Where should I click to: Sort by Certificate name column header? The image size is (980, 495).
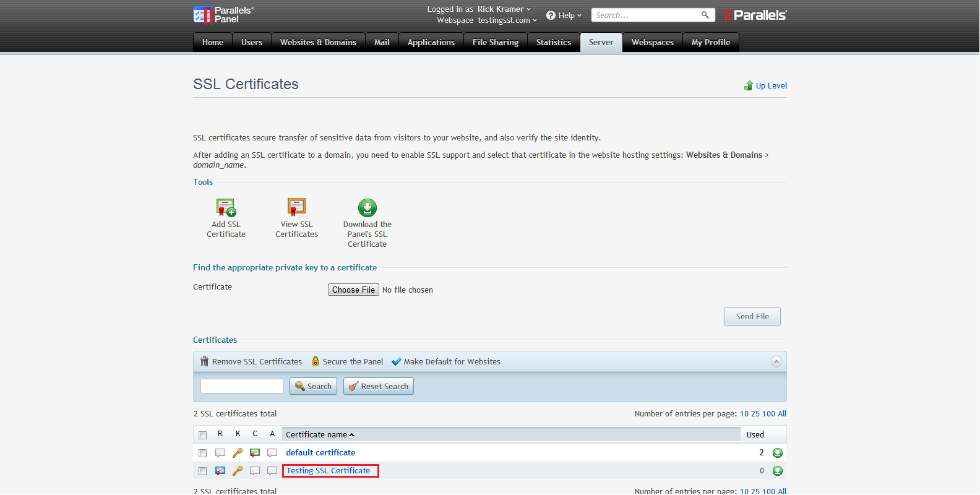pos(320,434)
